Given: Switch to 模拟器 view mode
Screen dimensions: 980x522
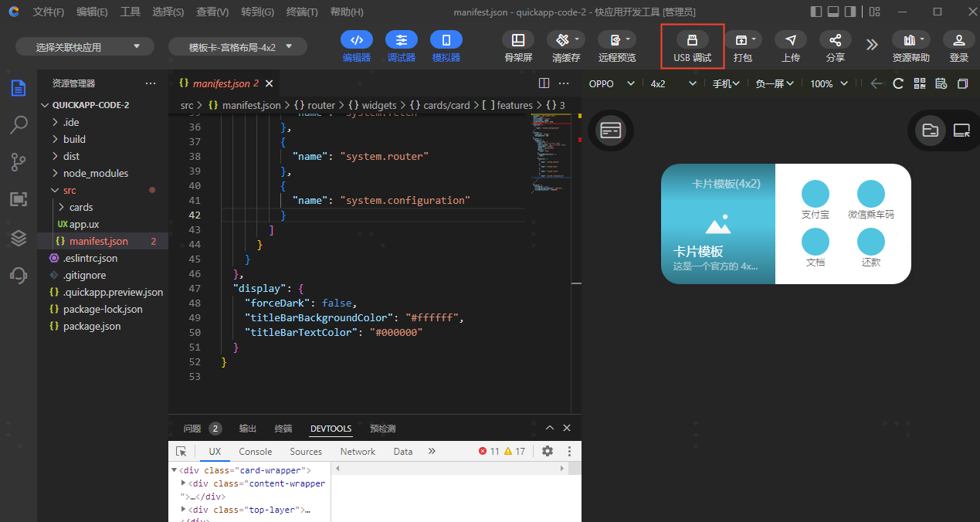Looking at the screenshot, I should pos(446,40).
